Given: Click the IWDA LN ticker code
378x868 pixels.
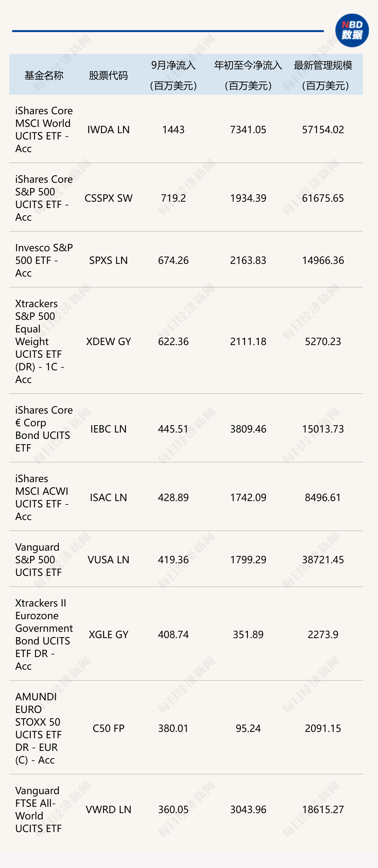Looking at the screenshot, I should point(108,129).
